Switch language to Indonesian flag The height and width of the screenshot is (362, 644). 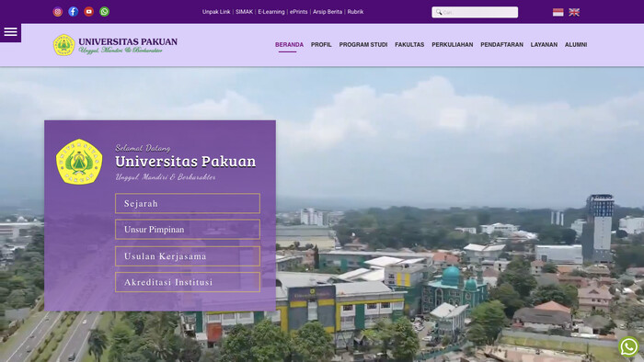(x=558, y=12)
